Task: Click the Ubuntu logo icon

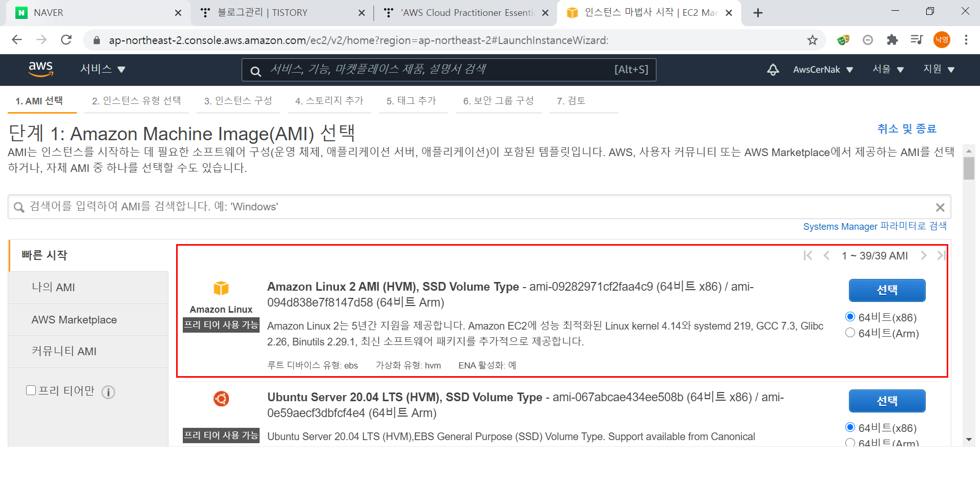Action: 221,398
